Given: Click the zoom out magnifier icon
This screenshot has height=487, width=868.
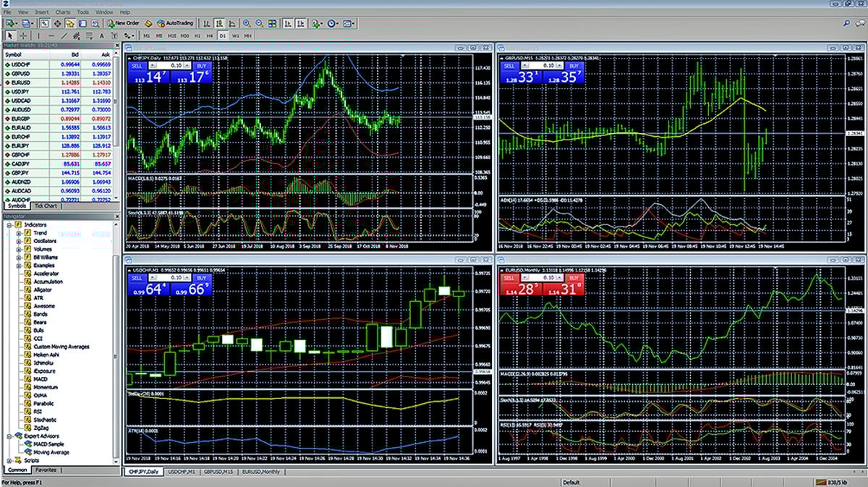Looking at the screenshot, I should pyautogui.click(x=260, y=23).
